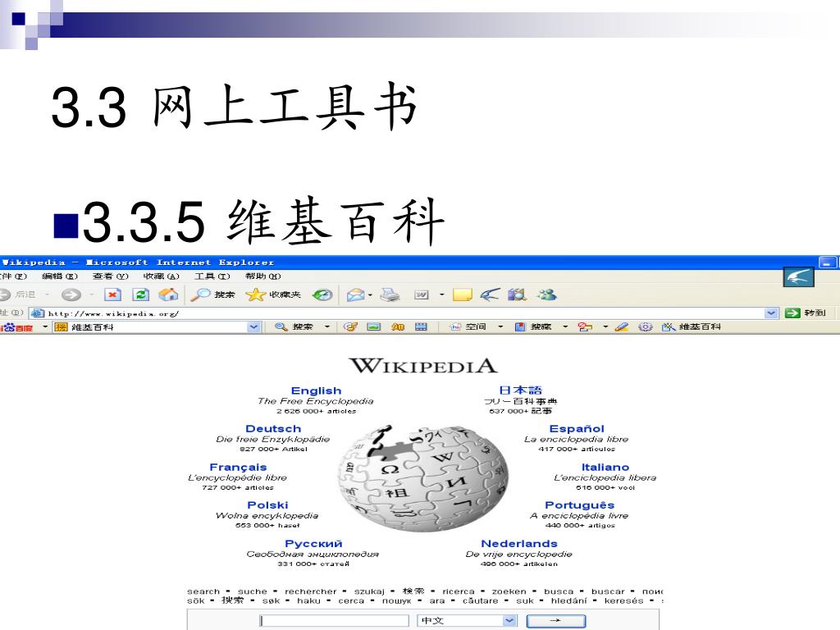Click the Mail envelope icon
Screen dimensions: 840x630
coord(355,294)
